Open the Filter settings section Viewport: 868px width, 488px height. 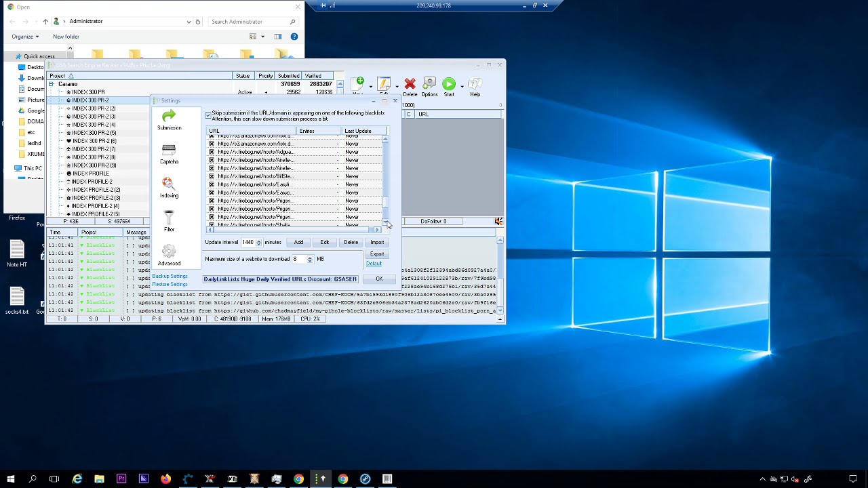[x=169, y=221]
